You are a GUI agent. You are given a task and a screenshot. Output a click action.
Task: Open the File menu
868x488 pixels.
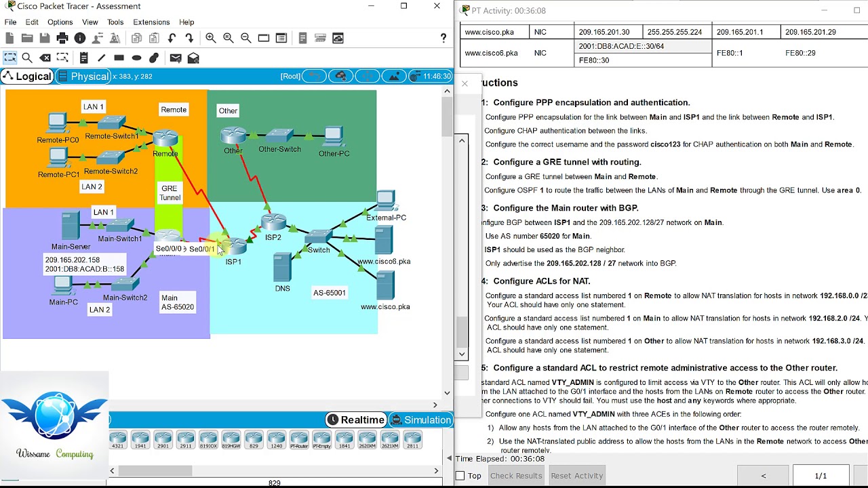(10, 22)
